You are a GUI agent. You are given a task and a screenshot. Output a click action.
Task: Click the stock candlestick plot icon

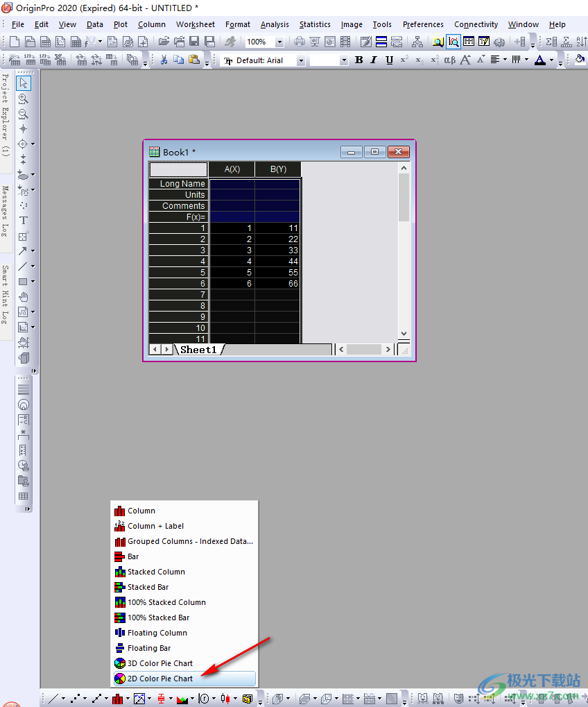click(225, 699)
